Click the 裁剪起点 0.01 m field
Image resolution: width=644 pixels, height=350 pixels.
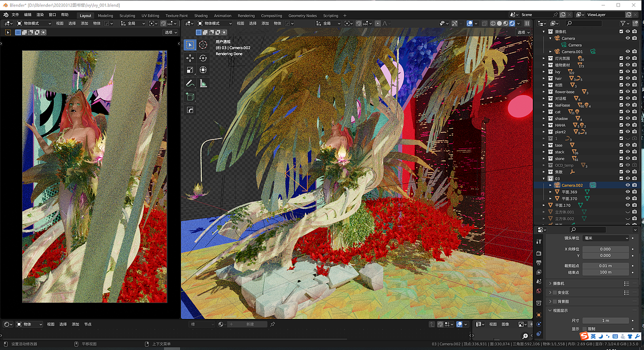point(606,266)
